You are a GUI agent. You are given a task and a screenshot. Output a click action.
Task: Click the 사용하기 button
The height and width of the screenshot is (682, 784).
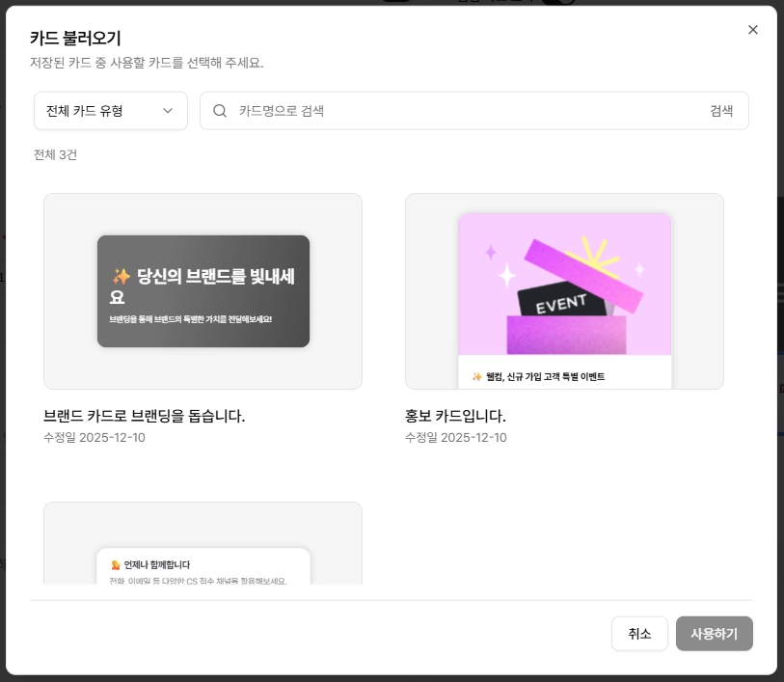(x=714, y=634)
